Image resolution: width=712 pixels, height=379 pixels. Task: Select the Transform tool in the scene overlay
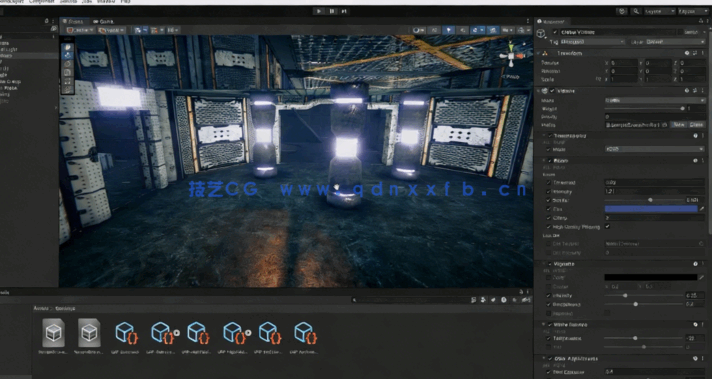coord(68,89)
